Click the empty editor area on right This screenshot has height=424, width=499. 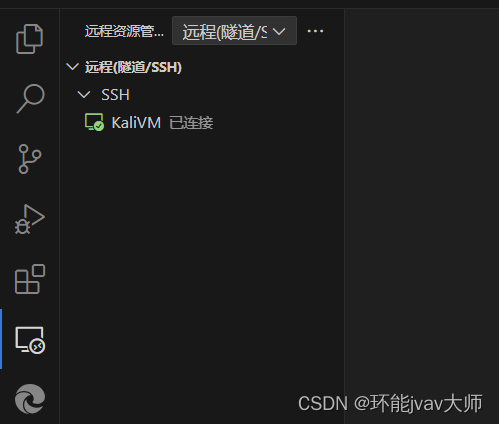421,200
